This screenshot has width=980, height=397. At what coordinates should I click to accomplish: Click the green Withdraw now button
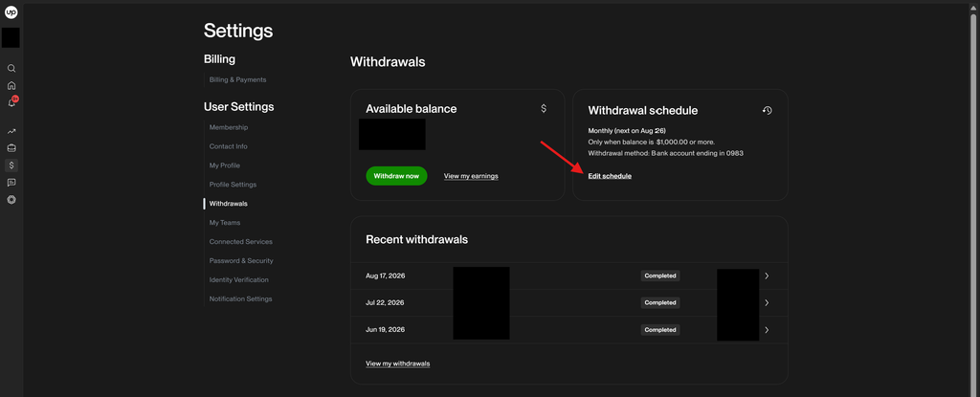[x=396, y=176]
